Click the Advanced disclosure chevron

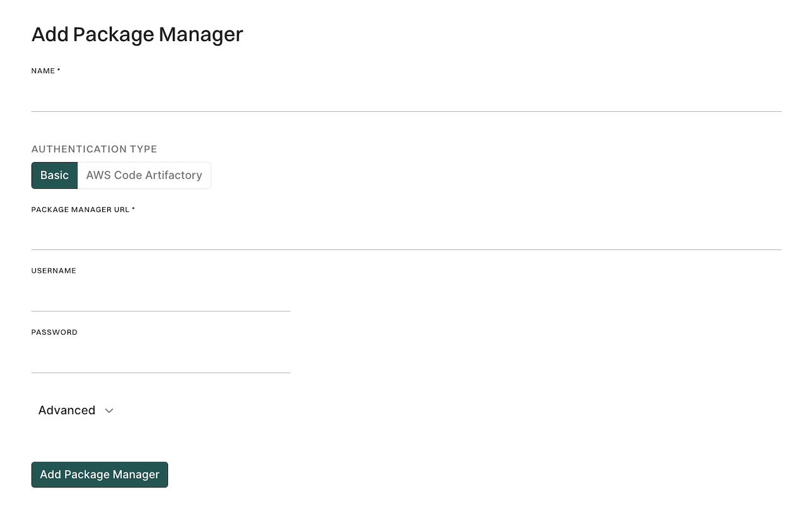[x=108, y=410]
